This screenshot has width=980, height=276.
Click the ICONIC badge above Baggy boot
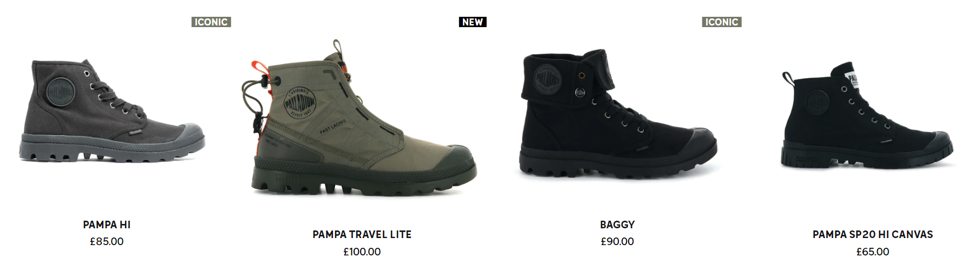[722, 22]
